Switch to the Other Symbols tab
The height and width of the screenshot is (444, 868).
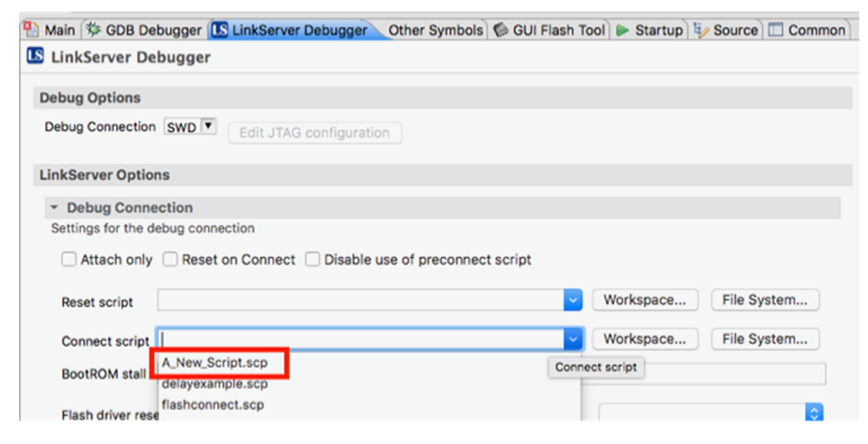pyautogui.click(x=435, y=30)
